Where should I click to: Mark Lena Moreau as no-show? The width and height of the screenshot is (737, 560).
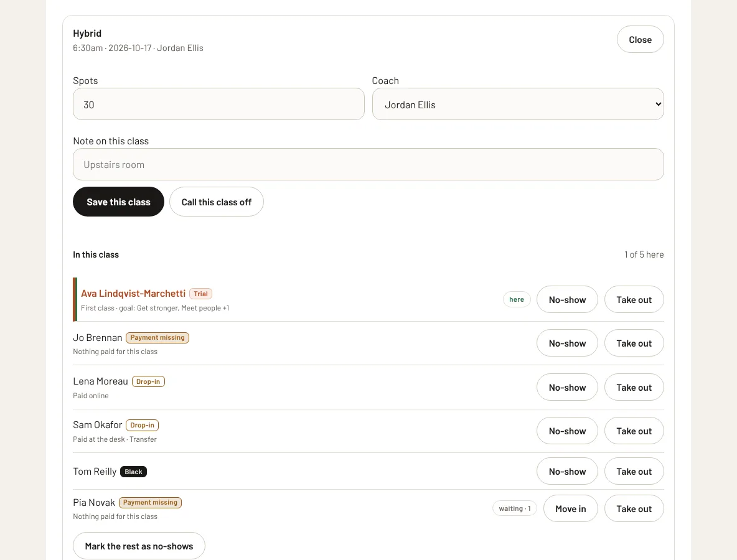[x=567, y=387]
